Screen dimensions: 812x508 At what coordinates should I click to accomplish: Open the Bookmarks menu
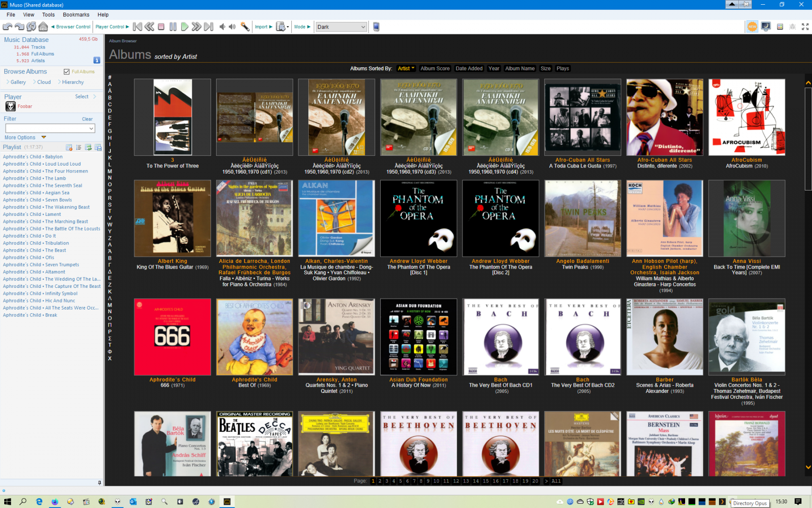76,15
